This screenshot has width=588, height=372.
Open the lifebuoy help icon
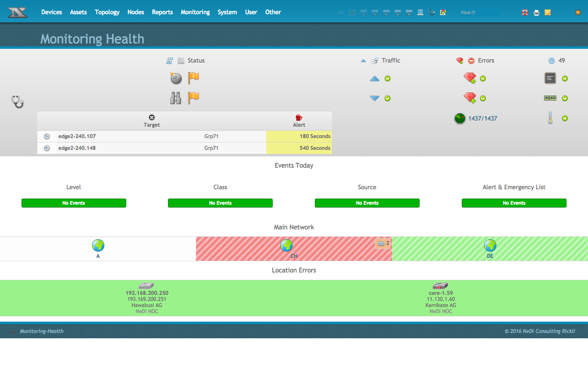[x=525, y=13]
